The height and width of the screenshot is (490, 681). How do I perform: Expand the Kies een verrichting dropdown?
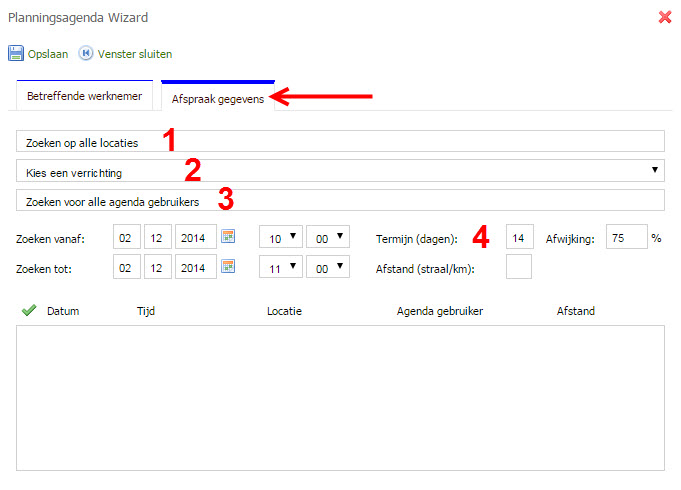tap(340, 171)
